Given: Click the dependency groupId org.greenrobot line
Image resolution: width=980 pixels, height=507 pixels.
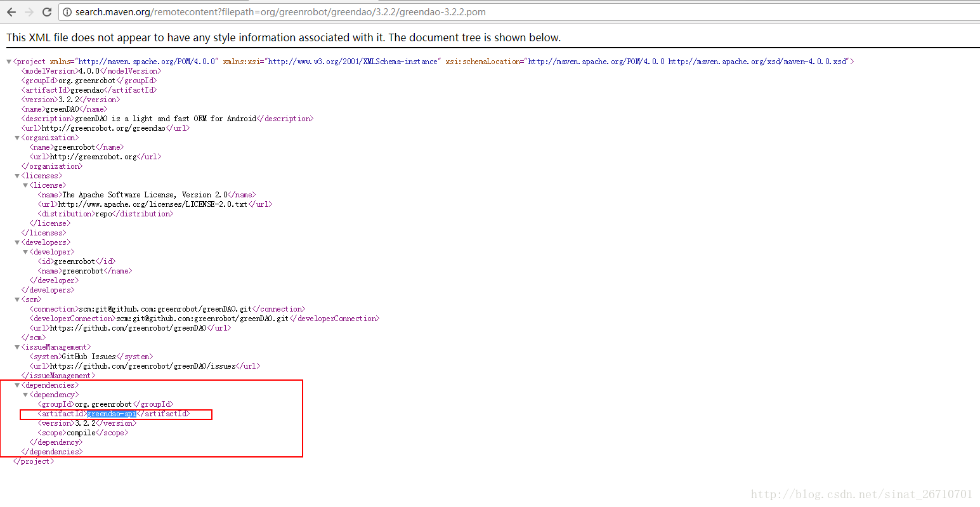Looking at the screenshot, I should pos(105,404).
